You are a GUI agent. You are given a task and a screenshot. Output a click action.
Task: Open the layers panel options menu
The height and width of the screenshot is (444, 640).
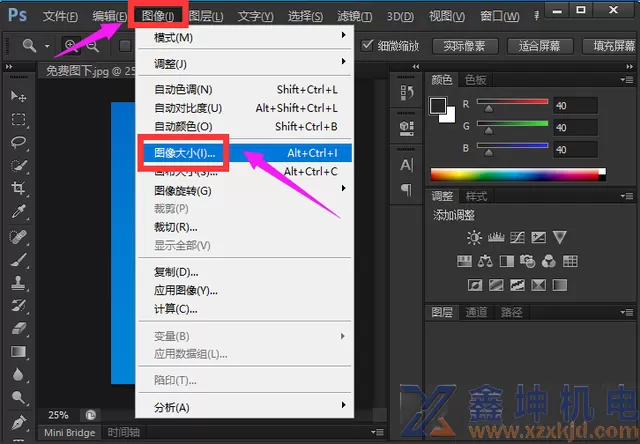pos(627,313)
